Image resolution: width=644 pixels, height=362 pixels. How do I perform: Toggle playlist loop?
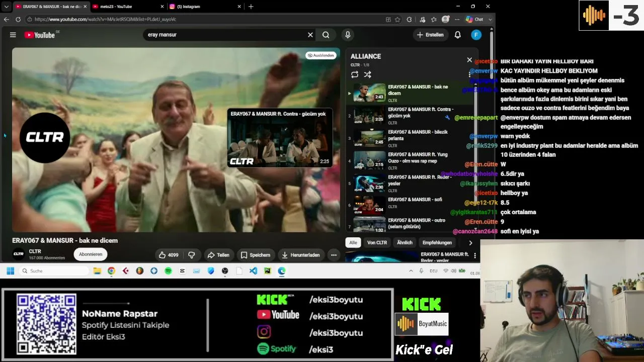[x=355, y=74]
